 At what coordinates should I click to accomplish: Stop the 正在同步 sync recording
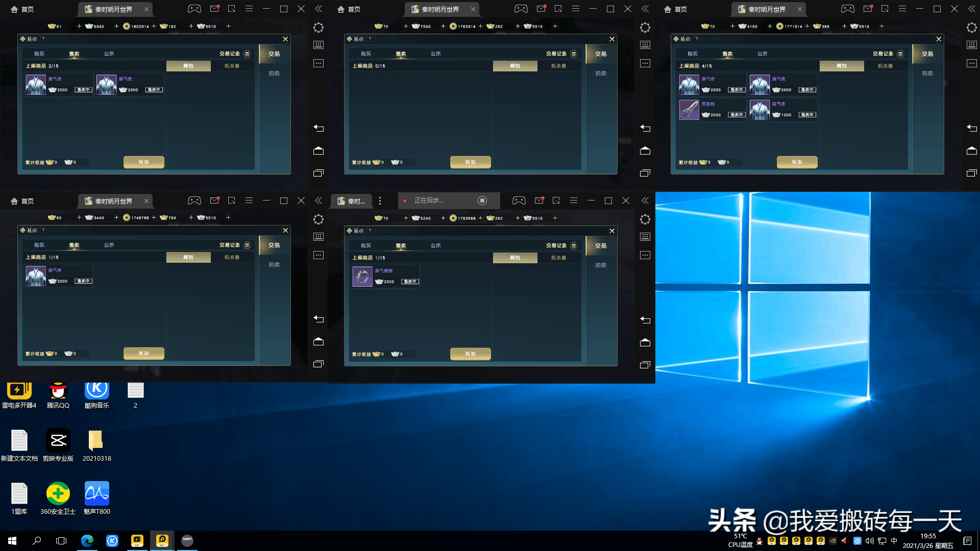(482, 201)
